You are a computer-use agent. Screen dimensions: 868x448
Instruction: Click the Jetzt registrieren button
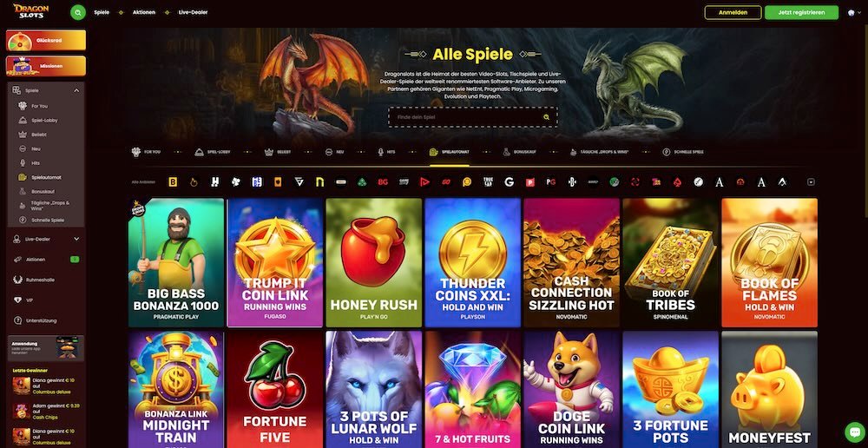pos(801,12)
